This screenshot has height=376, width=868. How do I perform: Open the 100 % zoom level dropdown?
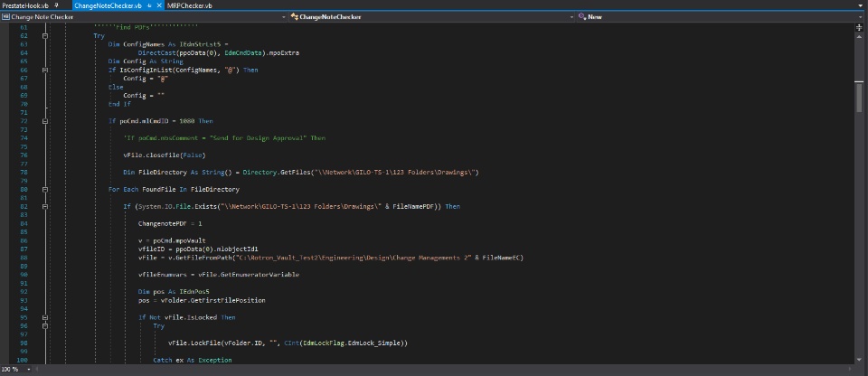27,370
